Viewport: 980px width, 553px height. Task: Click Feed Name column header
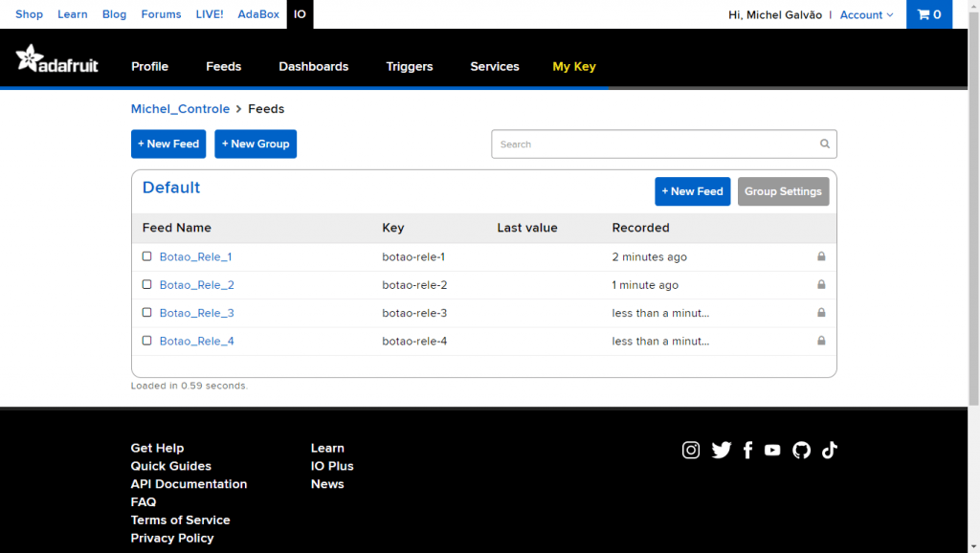tap(176, 228)
